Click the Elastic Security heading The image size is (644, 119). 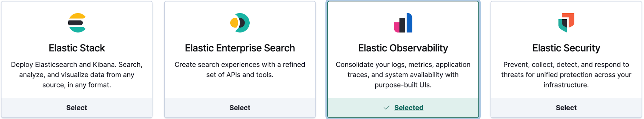click(566, 48)
